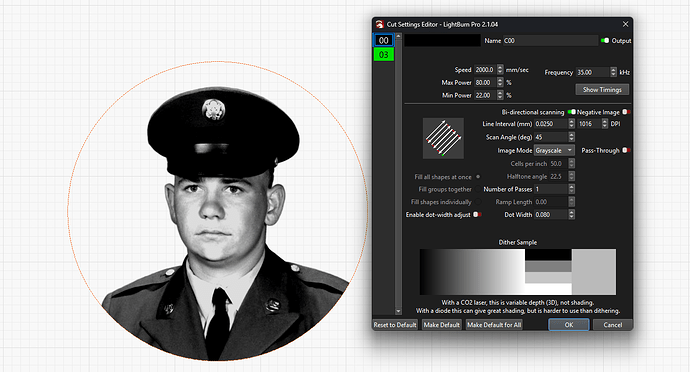This screenshot has width=690, height=372.
Task: Select the 00 layer entry
Action: pyautogui.click(x=383, y=40)
